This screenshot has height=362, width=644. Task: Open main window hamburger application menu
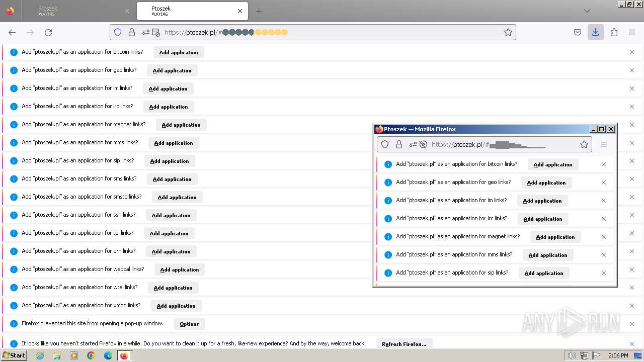[632, 32]
